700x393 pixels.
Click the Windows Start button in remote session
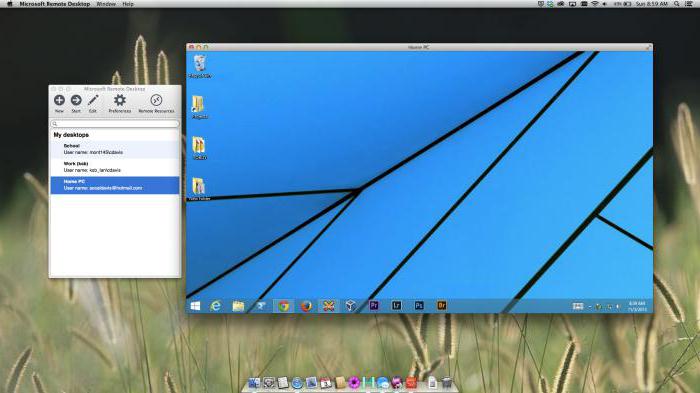tap(195, 306)
